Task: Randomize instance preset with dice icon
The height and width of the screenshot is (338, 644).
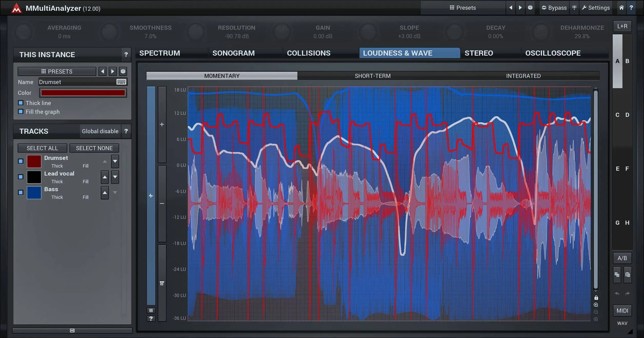Action: (123, 71)
